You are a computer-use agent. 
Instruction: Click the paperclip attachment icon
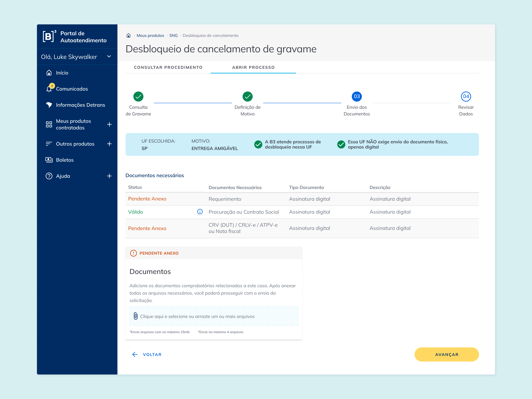[136, 316]
